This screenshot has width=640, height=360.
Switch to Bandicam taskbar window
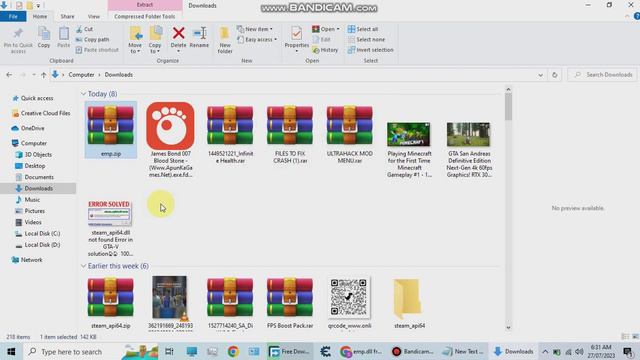(x=413, y=351)
